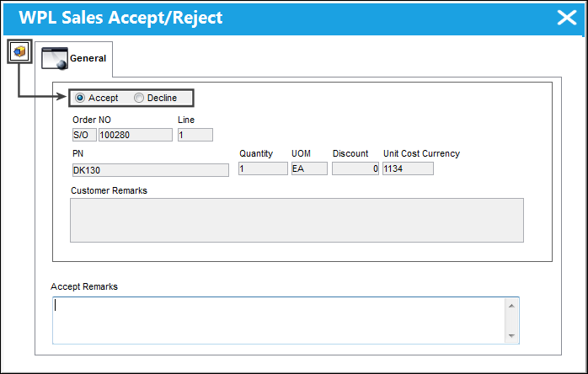Viewport: 588px width, 374px height.
Task: Click the PN field showing DK130
Action: (151, 170)
